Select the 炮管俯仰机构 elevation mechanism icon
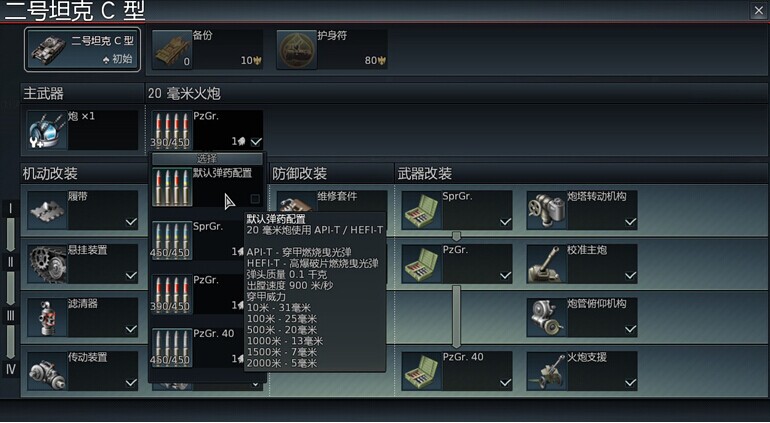The height and width of the screenshot is (423, 770). tap(546, 318)
